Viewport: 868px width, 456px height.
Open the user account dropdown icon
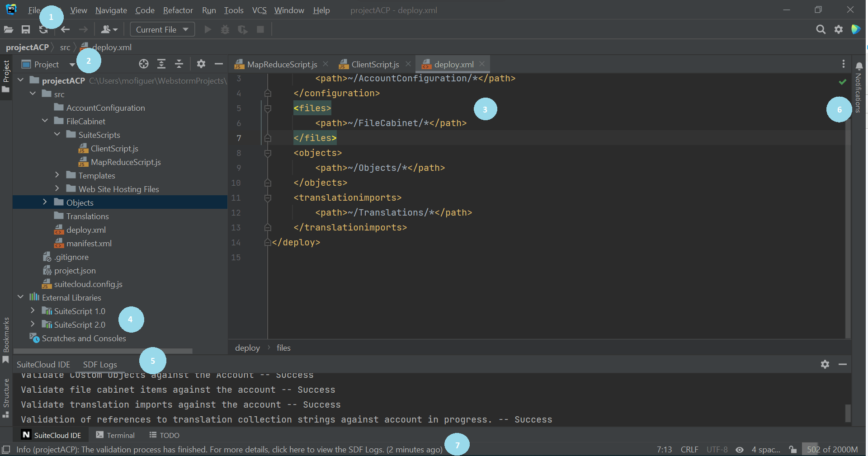click(109, 30)
